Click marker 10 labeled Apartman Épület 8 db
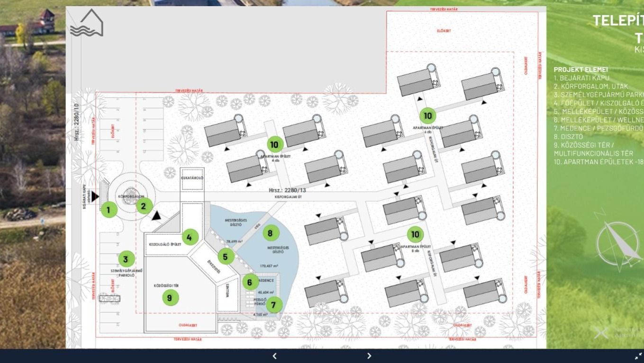Image resolution: width=644 pixels, height=363 pixels. (415, 234)
